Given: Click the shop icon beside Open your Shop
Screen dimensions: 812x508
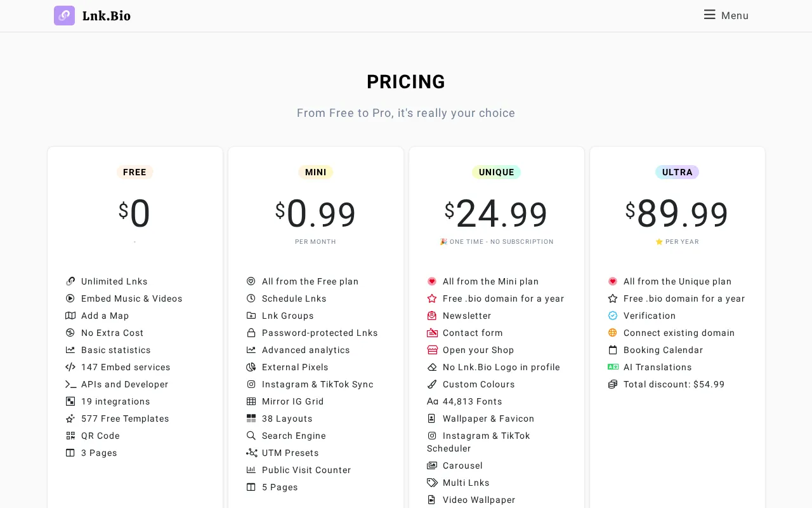Looking at the screenshot, I should point(432,350).
